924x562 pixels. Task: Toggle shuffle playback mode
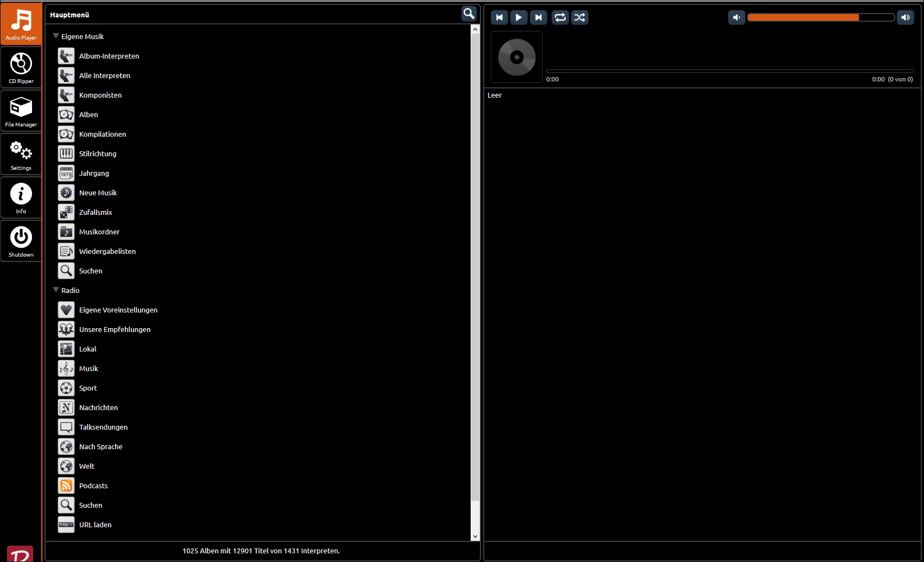[x=579, y=17]
